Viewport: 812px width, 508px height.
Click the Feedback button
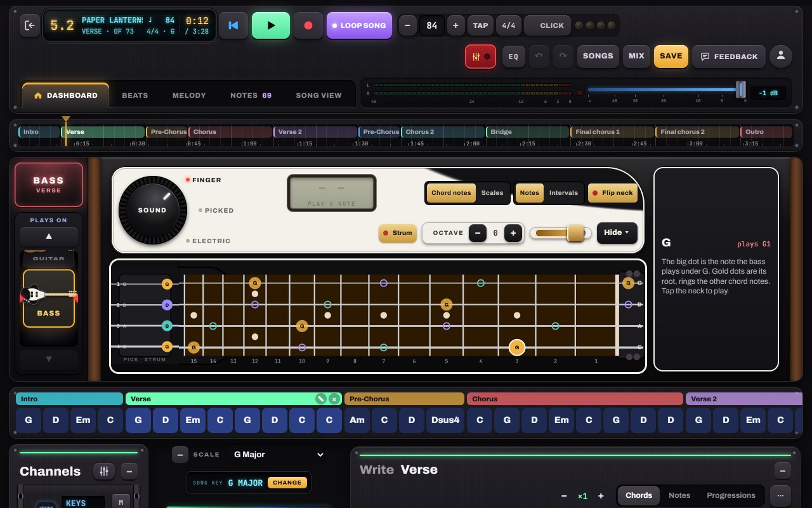[x=729, y=56]
